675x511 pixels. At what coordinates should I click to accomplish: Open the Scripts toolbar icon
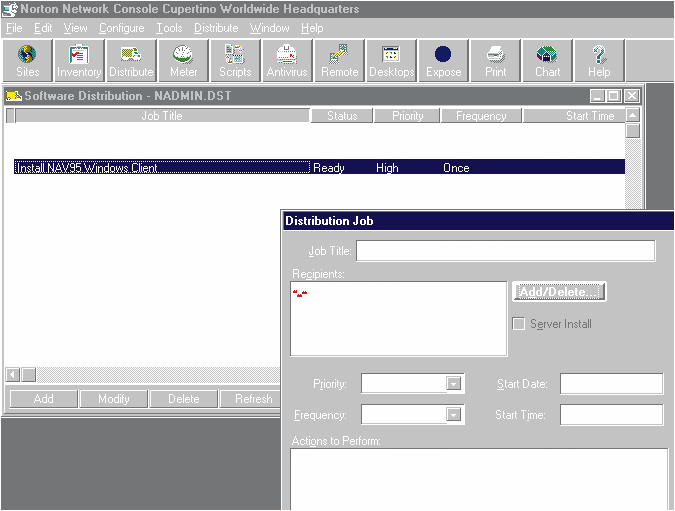(235, 60)
